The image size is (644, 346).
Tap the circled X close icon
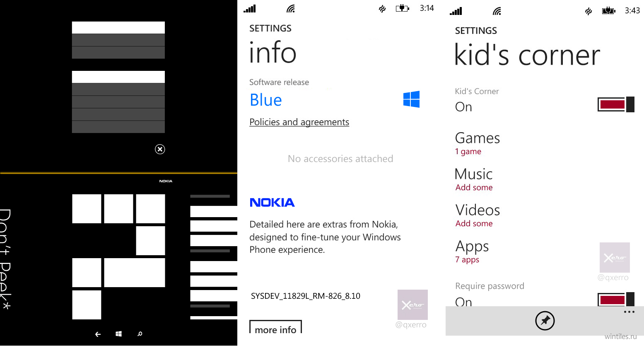(160, 149)
